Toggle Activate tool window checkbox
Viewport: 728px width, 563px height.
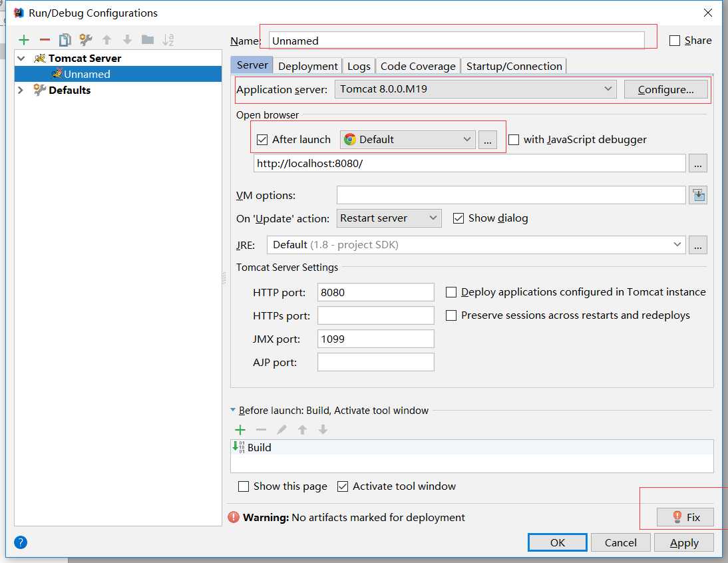343,486
